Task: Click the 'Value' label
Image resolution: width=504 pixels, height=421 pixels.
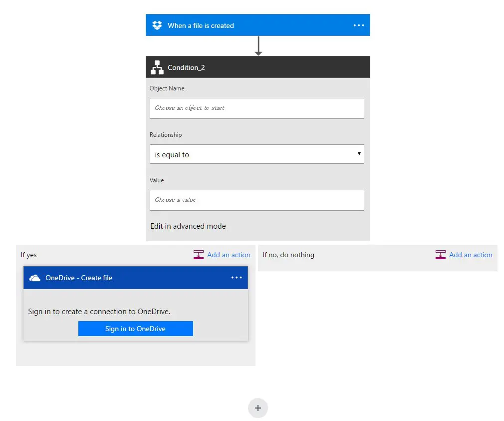Action: pyautogui.click(x=157, y=180)
